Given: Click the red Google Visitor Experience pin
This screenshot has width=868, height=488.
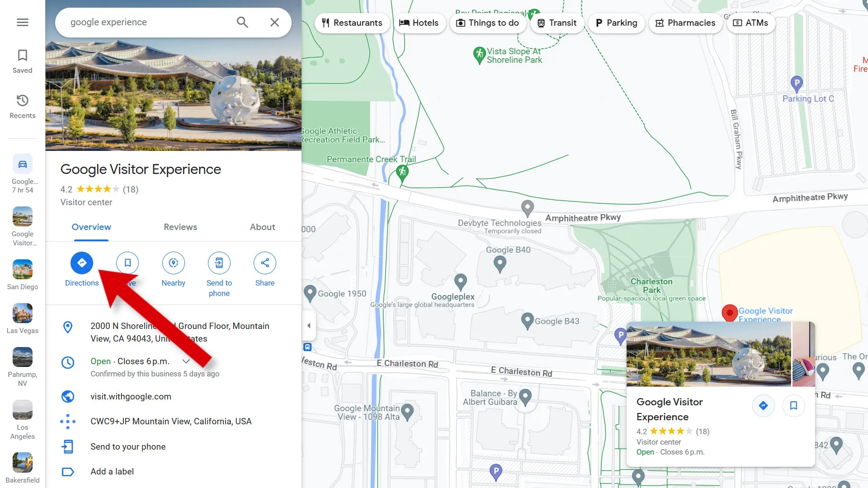Looking at the screenshot, I should point(730,313).
